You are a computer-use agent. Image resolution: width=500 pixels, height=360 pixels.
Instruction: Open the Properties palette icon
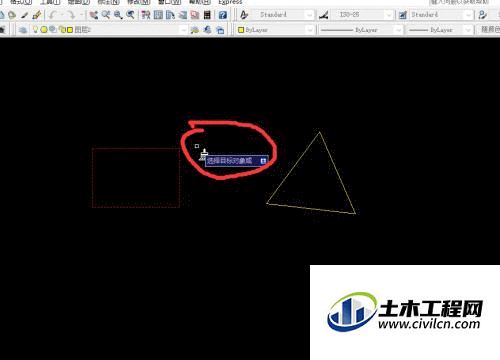[x=146, y=15]
